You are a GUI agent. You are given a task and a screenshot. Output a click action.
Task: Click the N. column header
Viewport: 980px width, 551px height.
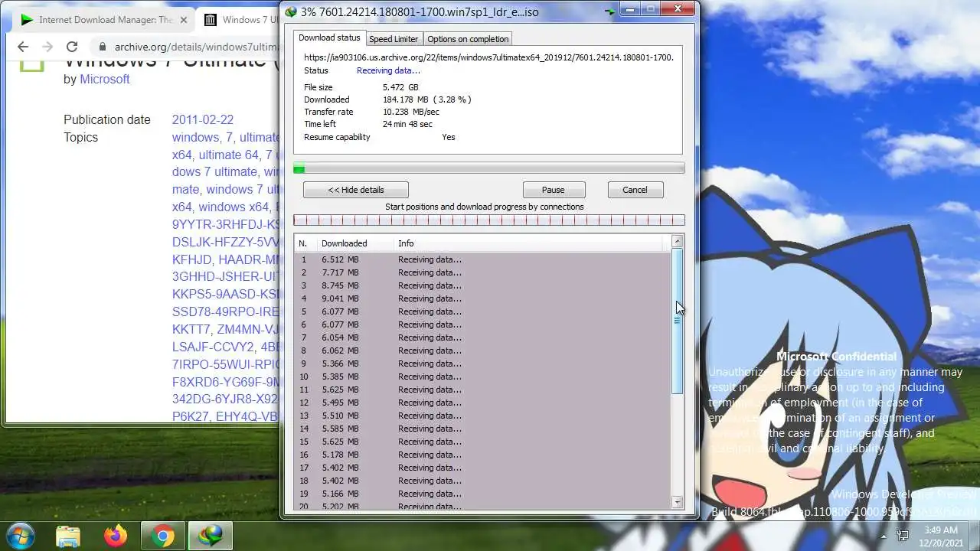coord(306,243)
